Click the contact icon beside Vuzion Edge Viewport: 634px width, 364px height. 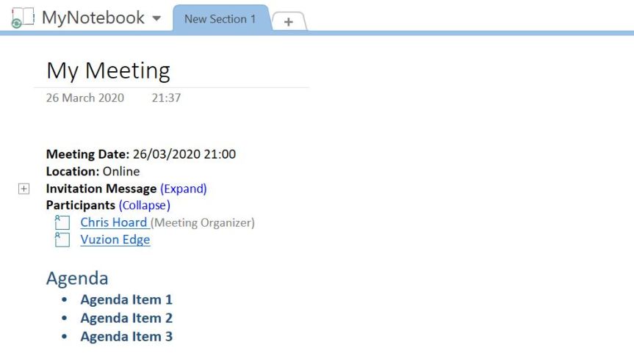pyautogui.click(x=62, y=240)
